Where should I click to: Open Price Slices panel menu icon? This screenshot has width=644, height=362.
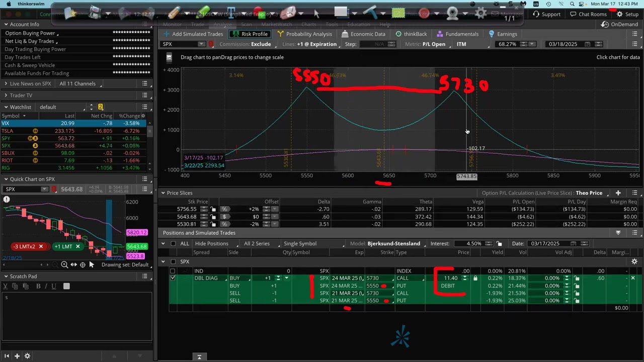pyautogui.click(x=634, y=193)
